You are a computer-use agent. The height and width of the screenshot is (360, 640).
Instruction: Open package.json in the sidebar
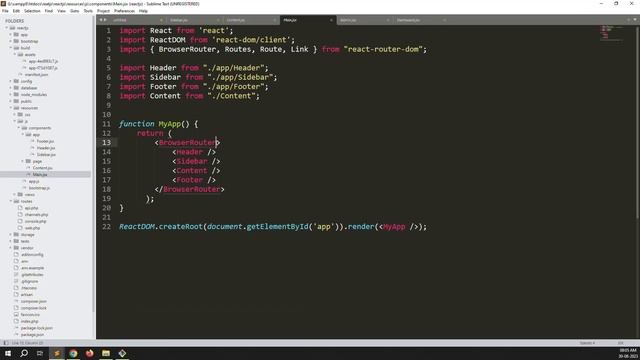tap(32, 335)
